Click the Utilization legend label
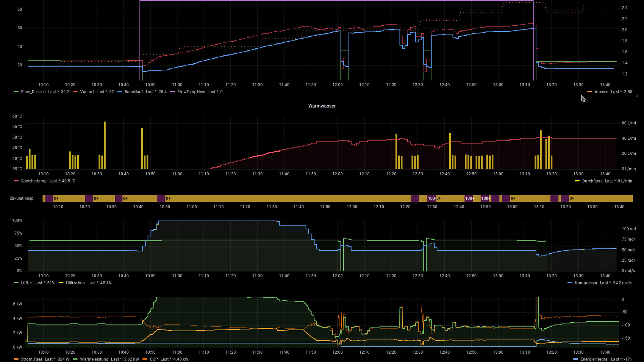644x362 pixels. coord(75,283)
